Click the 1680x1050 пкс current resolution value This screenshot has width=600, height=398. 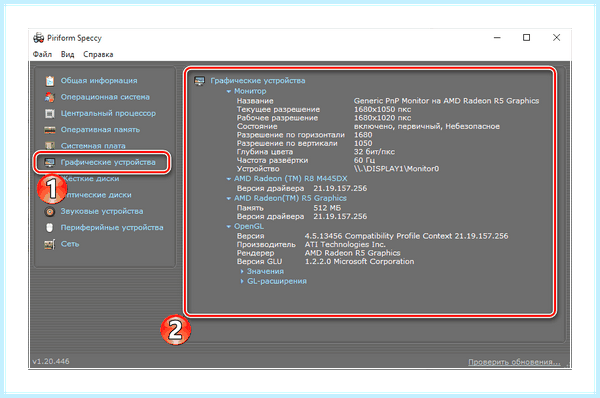point(382,109)
